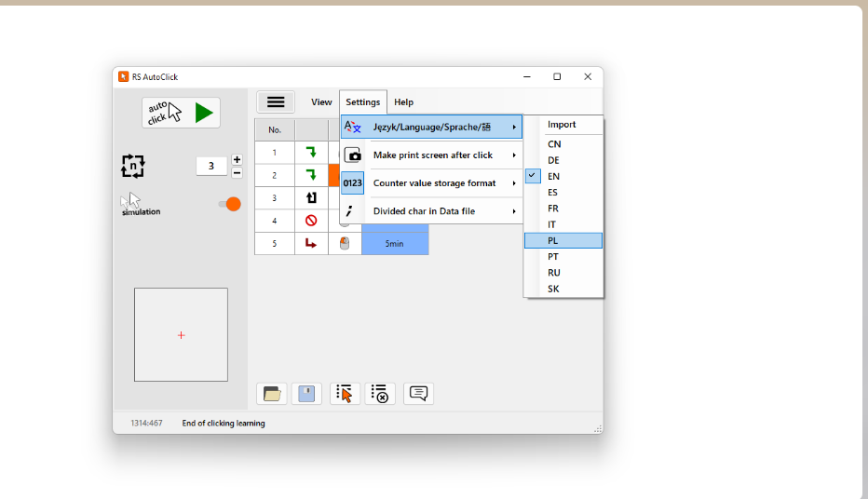Screen dimensions: 868x499
Task: Click the comment speech bubble icon
Action: (418, 394)
